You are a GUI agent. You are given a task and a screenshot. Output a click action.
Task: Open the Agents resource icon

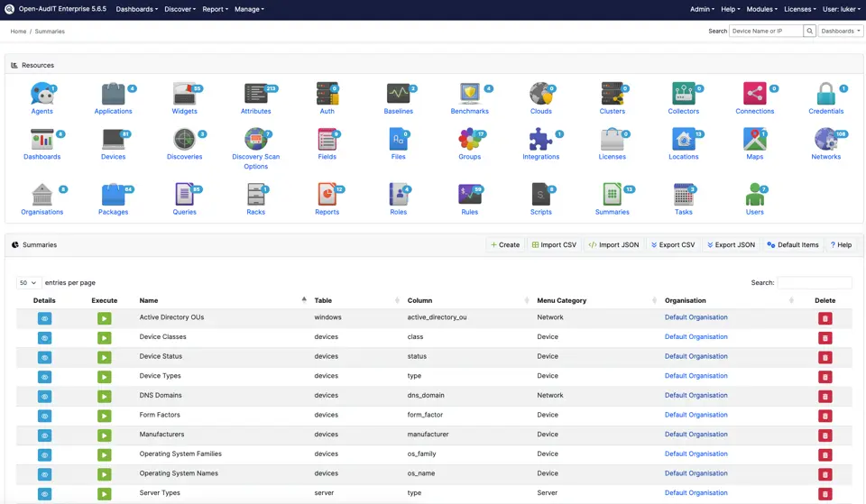(42, 93)
